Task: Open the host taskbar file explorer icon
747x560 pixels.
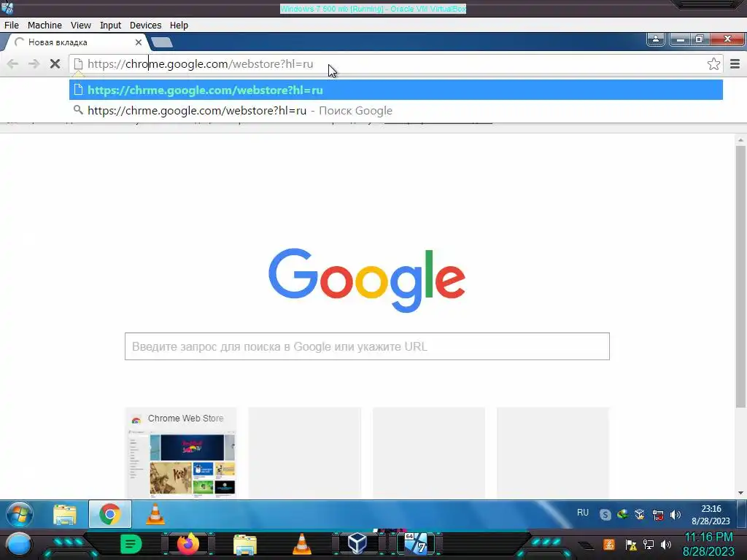Action: 245,545
